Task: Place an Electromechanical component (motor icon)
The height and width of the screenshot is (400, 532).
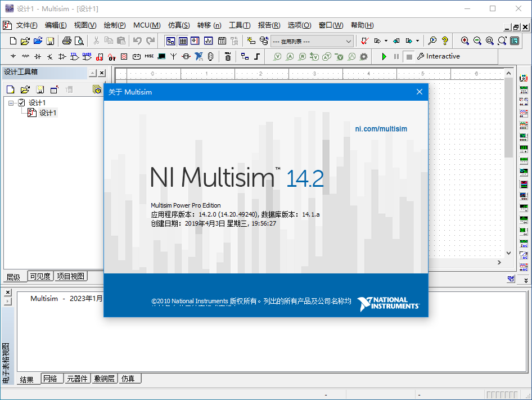Action: click(x=186, y=56)
